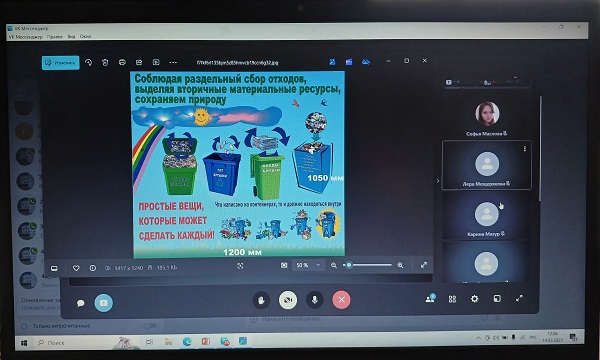Open the 50% zoom level dropdown
The height and width of the screenshot is (360, 600).
308,265
